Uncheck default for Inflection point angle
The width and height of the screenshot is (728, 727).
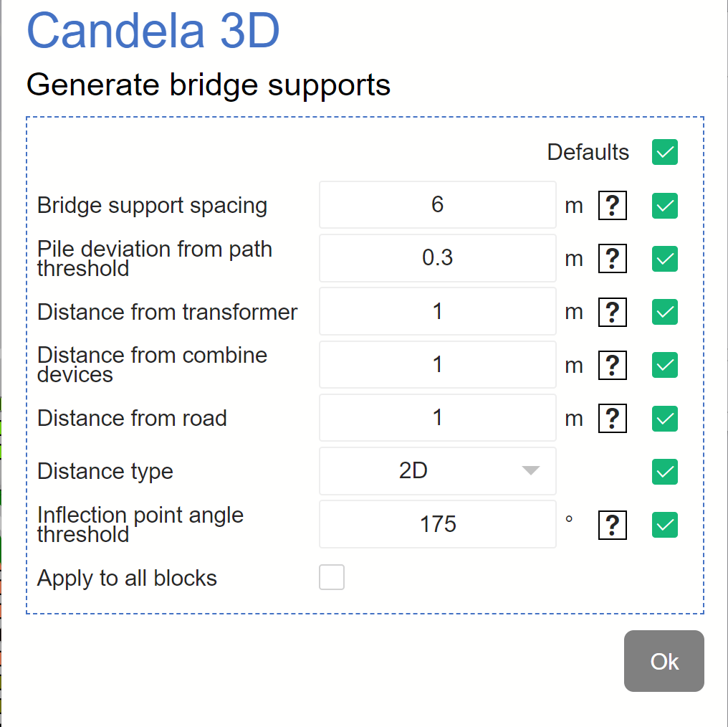[664, 526]
